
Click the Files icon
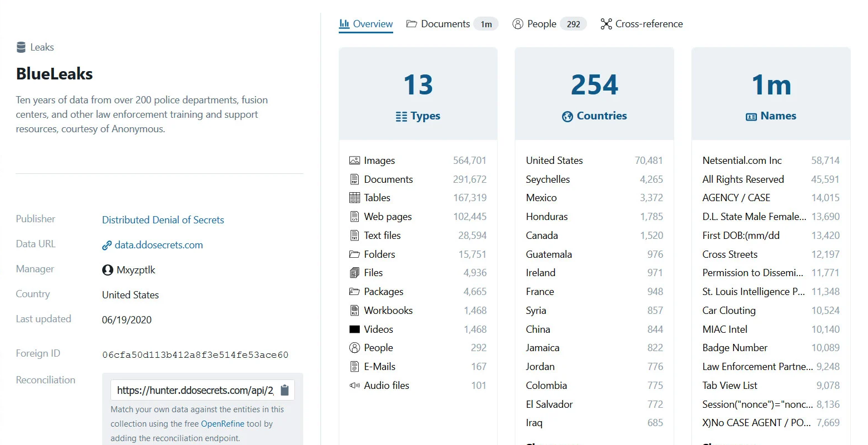pyautogui.click(x=354, y=273)
